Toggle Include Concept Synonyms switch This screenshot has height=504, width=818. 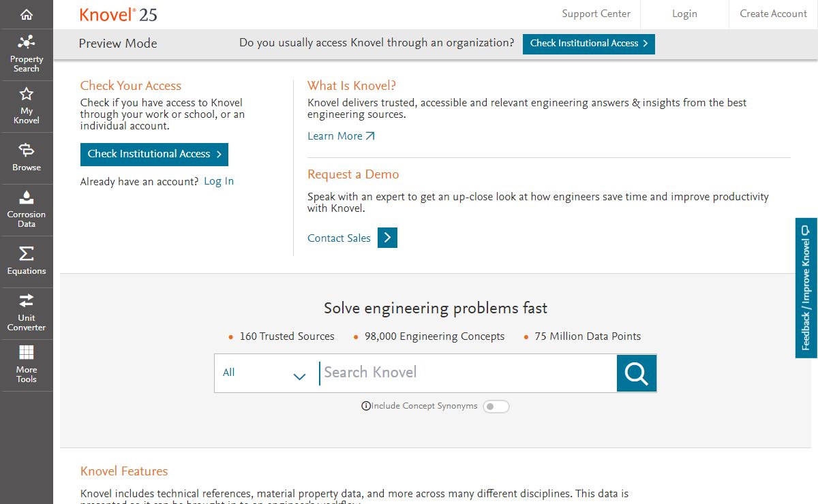click(496, 407)
